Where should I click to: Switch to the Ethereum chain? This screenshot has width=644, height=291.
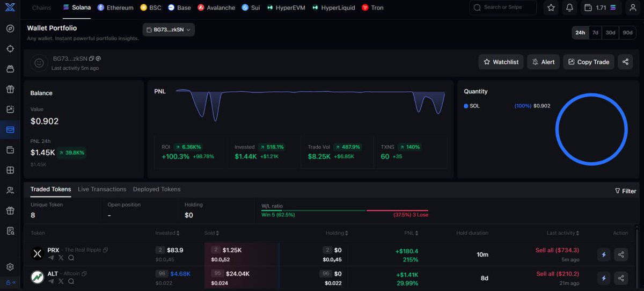point(115,8)
